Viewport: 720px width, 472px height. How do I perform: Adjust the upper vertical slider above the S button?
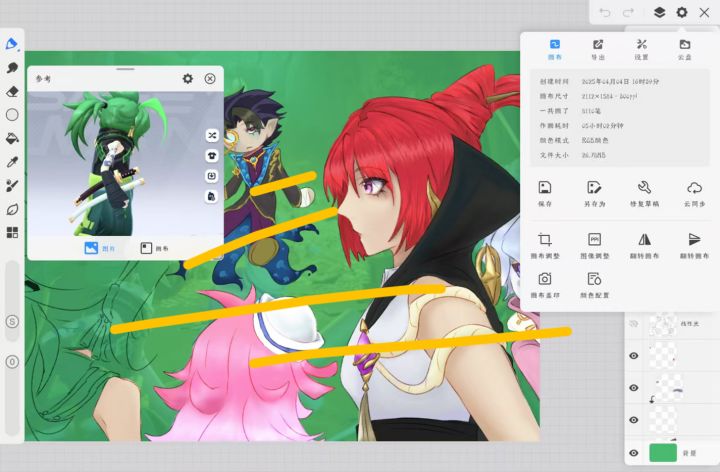tap(12, 301)
